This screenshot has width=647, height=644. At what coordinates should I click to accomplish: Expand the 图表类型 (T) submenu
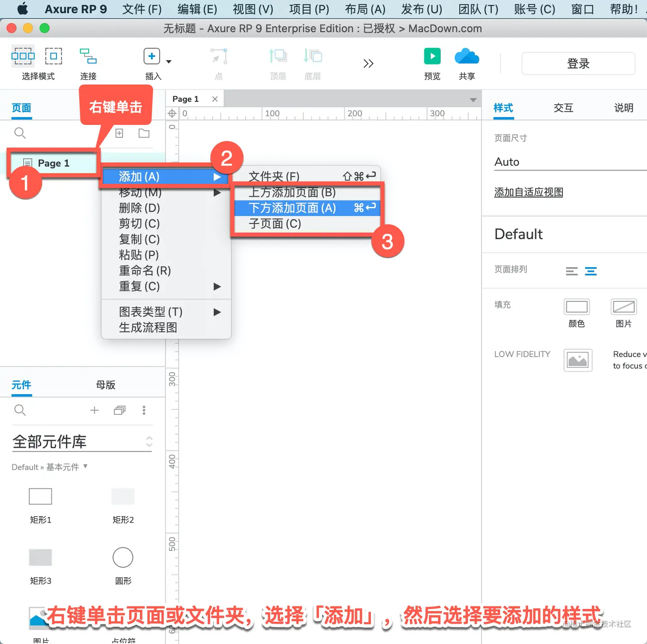(x=166, y=312)
